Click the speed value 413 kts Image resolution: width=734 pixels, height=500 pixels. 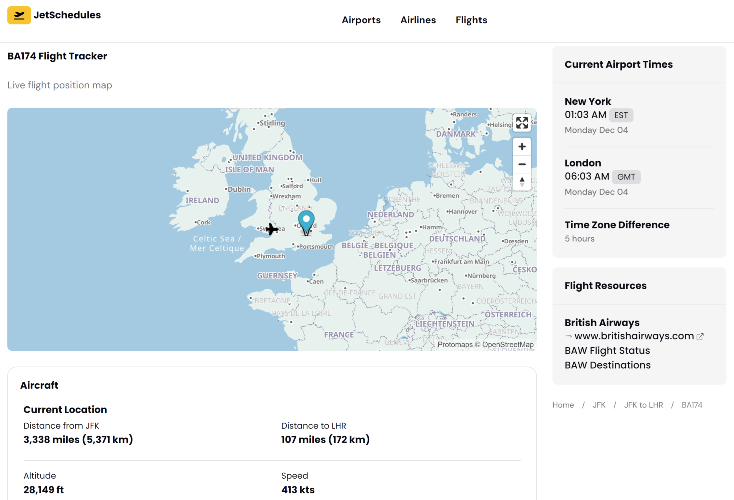pos(298,490)
